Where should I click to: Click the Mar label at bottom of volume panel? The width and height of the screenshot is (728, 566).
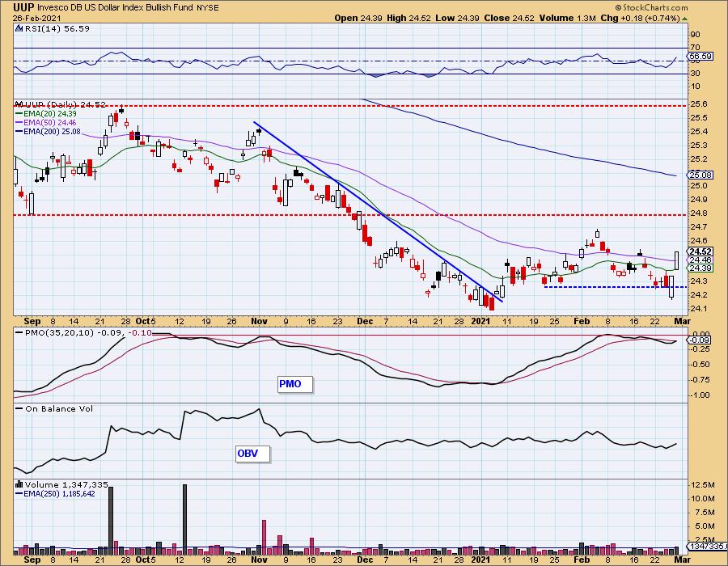pos(682,559)
